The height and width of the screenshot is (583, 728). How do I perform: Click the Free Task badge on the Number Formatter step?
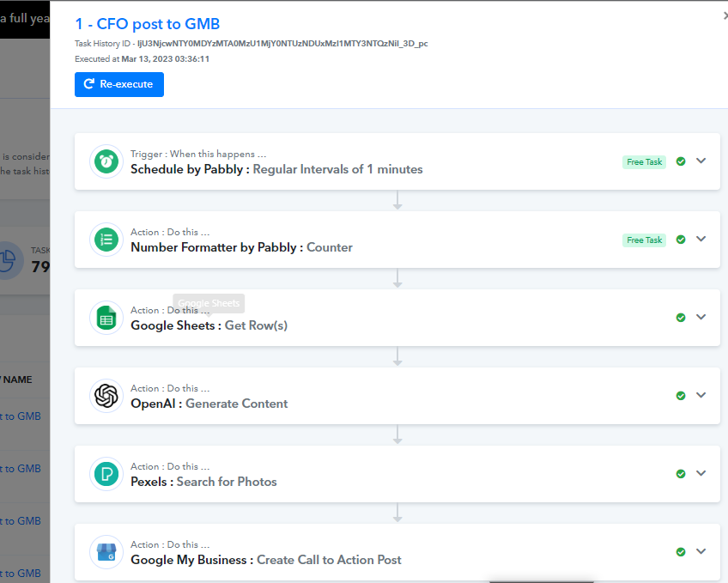click(x=644, y=240)
